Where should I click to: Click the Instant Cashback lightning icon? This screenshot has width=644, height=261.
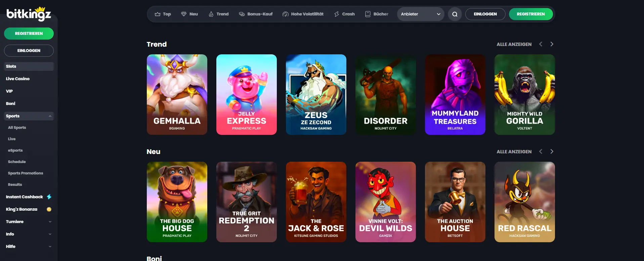click(49, 197)
